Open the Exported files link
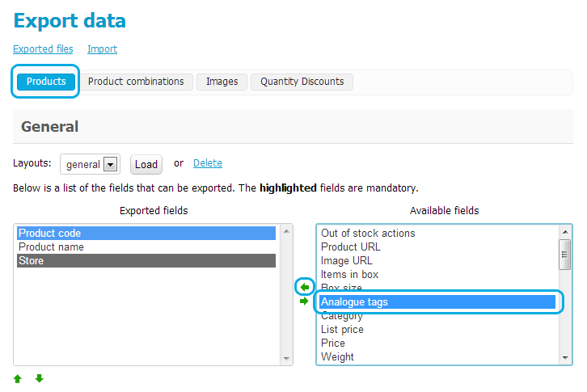587x392 pixels. [43, 49]
